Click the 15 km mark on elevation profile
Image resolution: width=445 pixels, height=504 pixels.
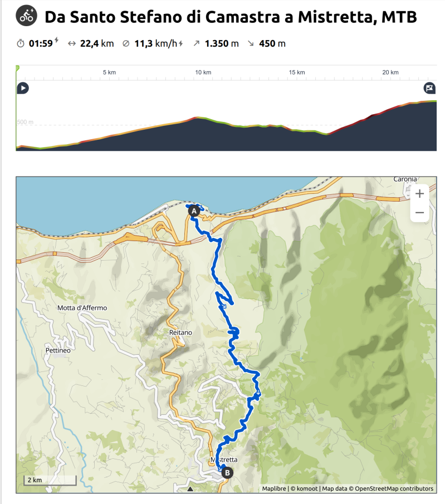point(297,72)
